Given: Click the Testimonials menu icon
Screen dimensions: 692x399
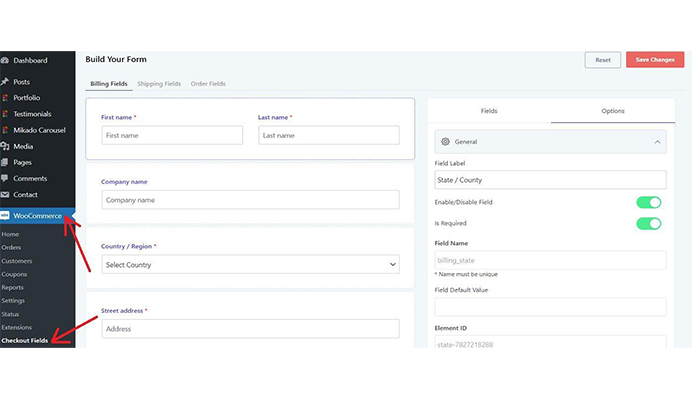Looking at the screenshot, I should (x=5, y=114).
